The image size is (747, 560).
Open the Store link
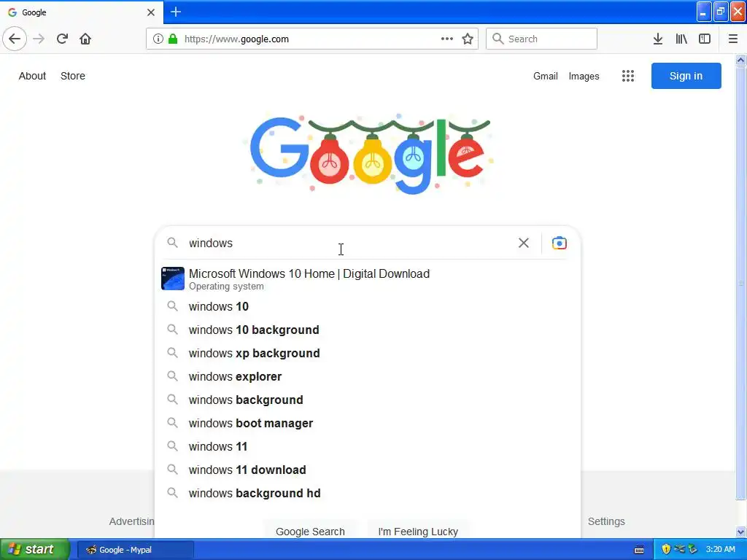(x=73, y=76)
